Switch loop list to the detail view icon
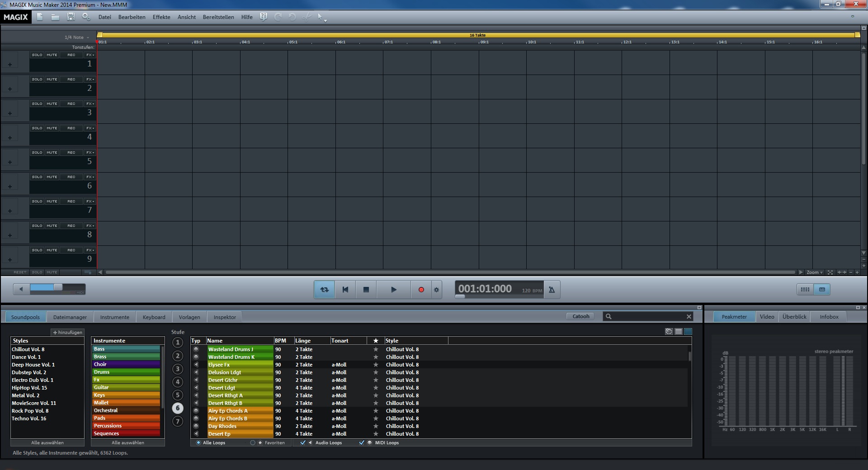 coord(688,331)
